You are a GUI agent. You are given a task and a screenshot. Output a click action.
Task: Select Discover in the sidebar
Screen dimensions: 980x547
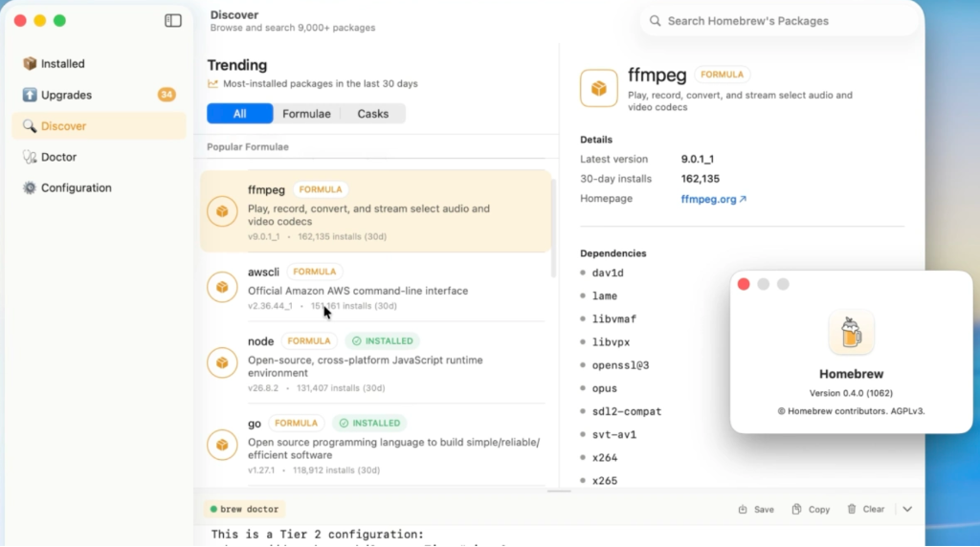tap(99, 126)
